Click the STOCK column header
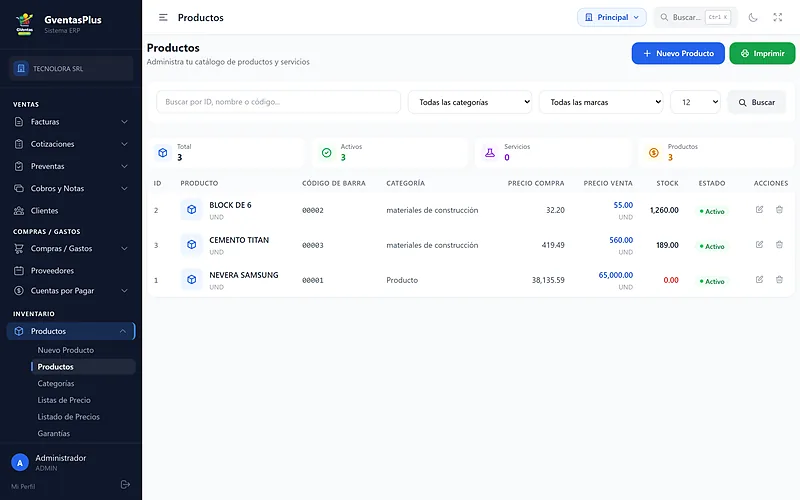This screenshot has height=500, width=800. point(667,183)
